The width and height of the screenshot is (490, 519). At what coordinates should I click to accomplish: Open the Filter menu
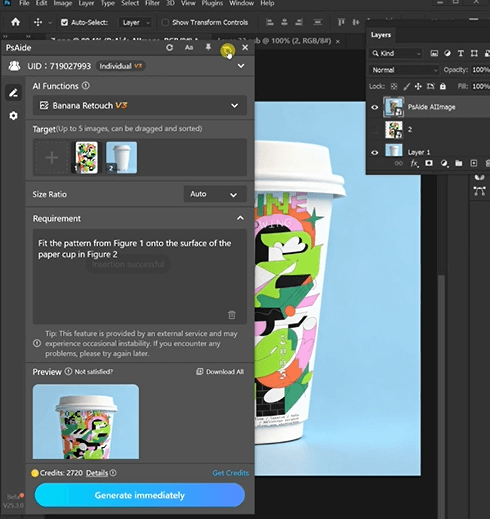(152, 3)
